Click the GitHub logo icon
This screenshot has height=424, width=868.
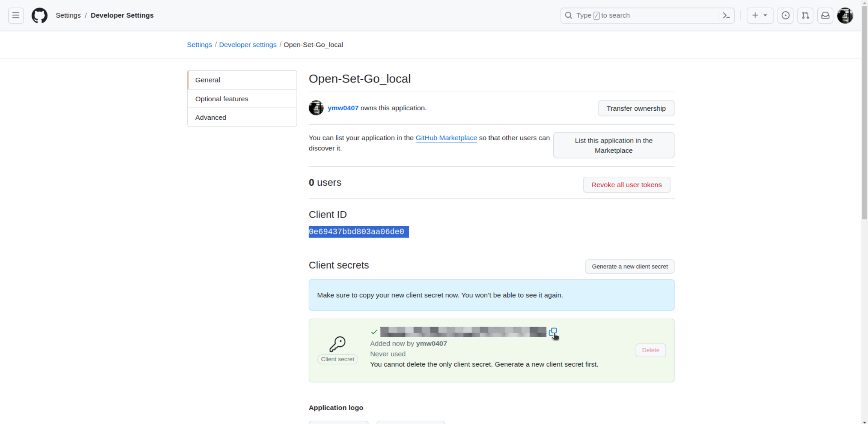(x=39, y=15)
